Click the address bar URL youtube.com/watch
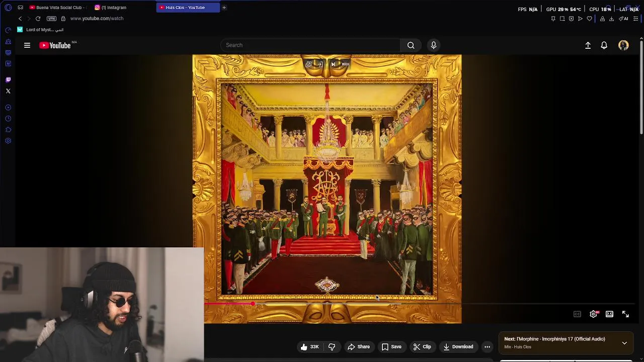The image size is (644, 362). [x=97, y=19]
